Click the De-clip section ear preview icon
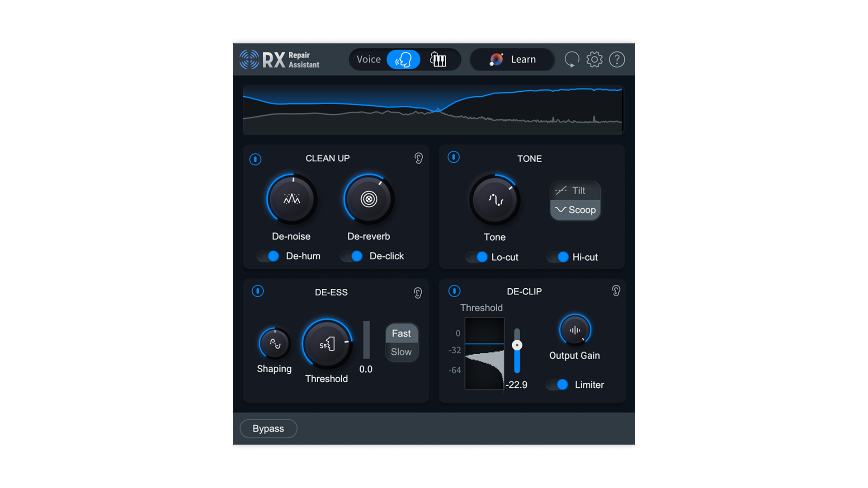Image resolution: width=868 pixels, height=488 pixels. tap(615, 291)
